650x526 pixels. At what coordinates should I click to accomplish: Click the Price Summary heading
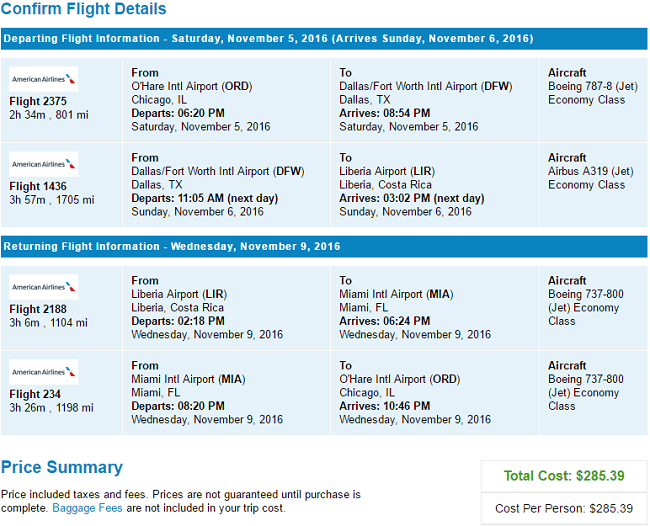point(62,467)
